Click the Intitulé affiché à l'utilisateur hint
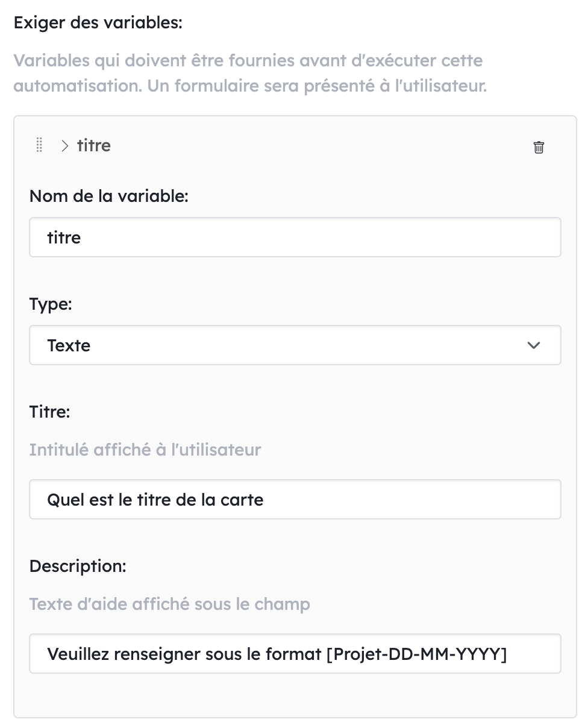The width and height of the screenshot is (588, 728). coord(145,450)
